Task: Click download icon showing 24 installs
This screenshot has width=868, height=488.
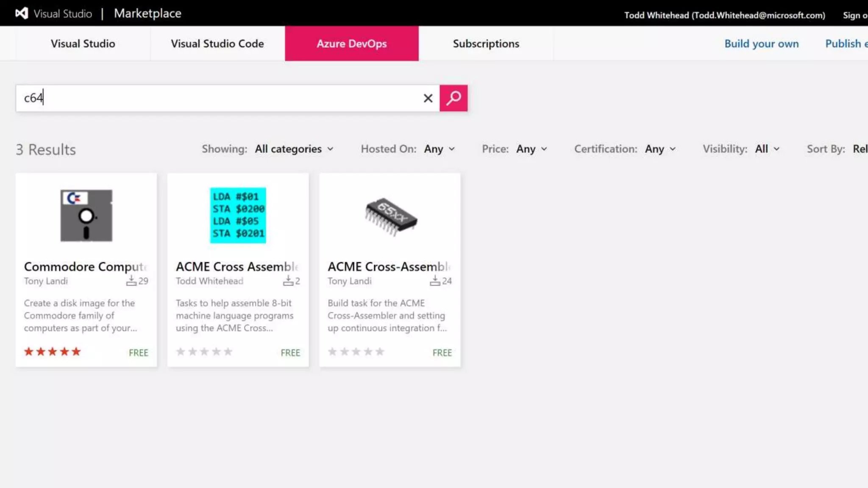Action: tap(435, 280)
